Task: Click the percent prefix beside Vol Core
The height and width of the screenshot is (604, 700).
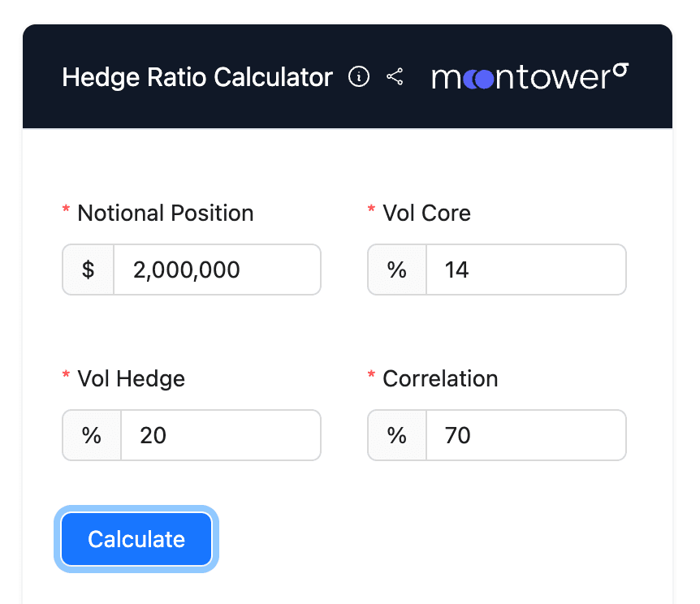Action: click(x=397, y=270)
